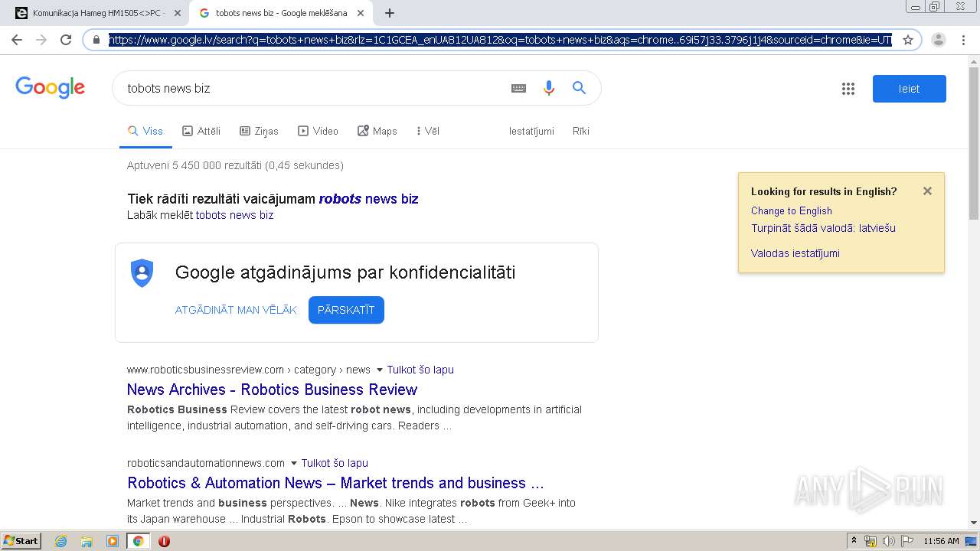Open Valodas iestatījumi link

pos(795,253)
